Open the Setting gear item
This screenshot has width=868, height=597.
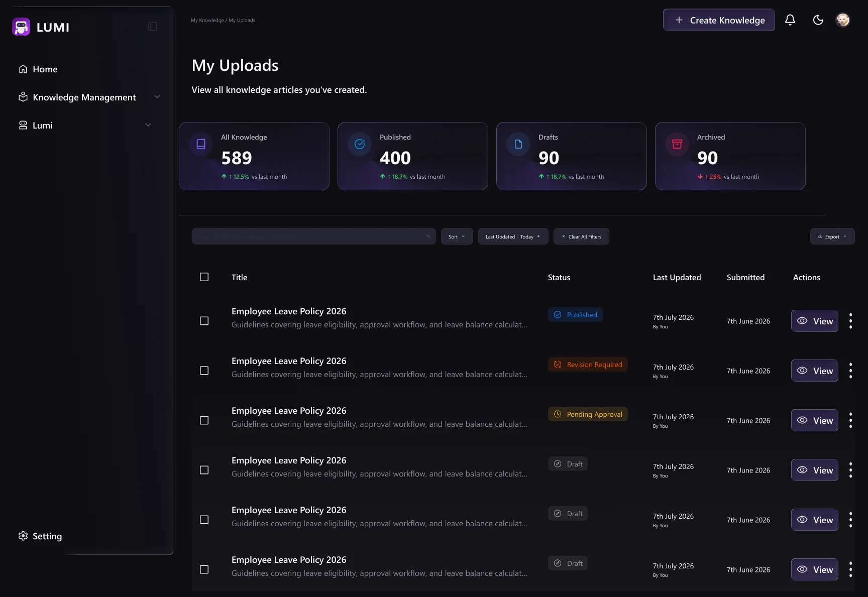(40, 536)
